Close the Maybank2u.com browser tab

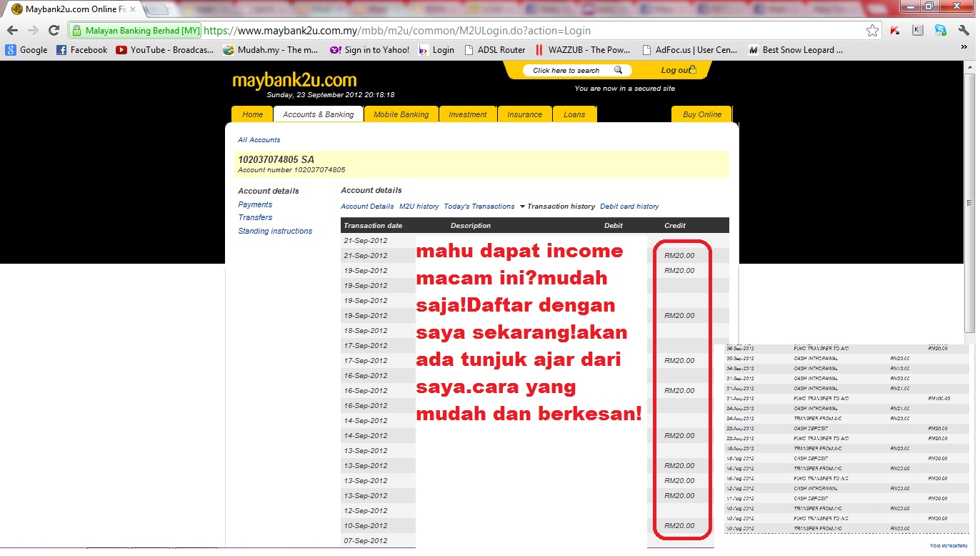(133, 9)
